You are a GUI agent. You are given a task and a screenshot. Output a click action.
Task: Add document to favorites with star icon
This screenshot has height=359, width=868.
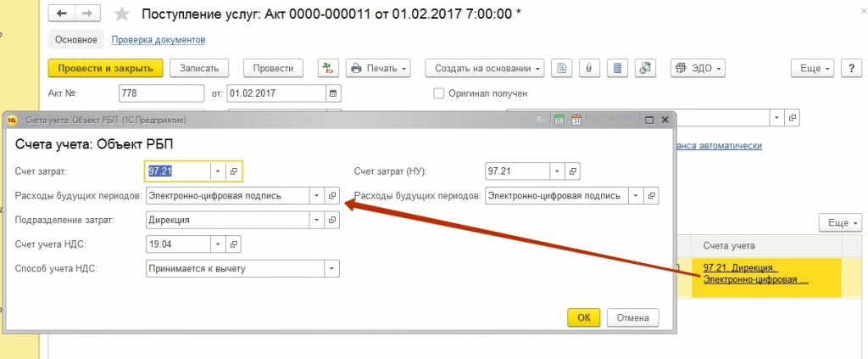coord(122,14)
